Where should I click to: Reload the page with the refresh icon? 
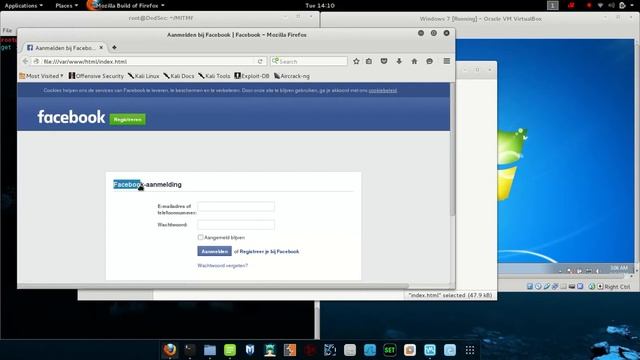(x=260, y=61)
